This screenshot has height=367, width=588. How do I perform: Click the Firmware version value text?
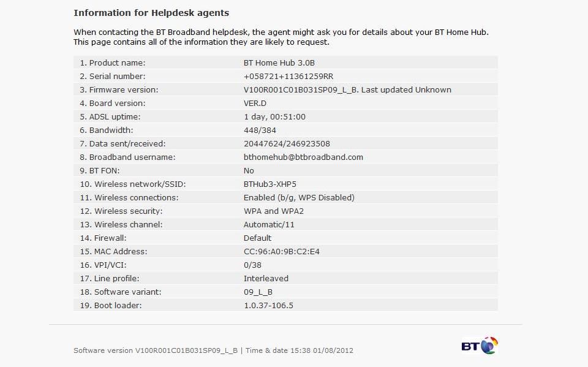[x=347, y=89]
